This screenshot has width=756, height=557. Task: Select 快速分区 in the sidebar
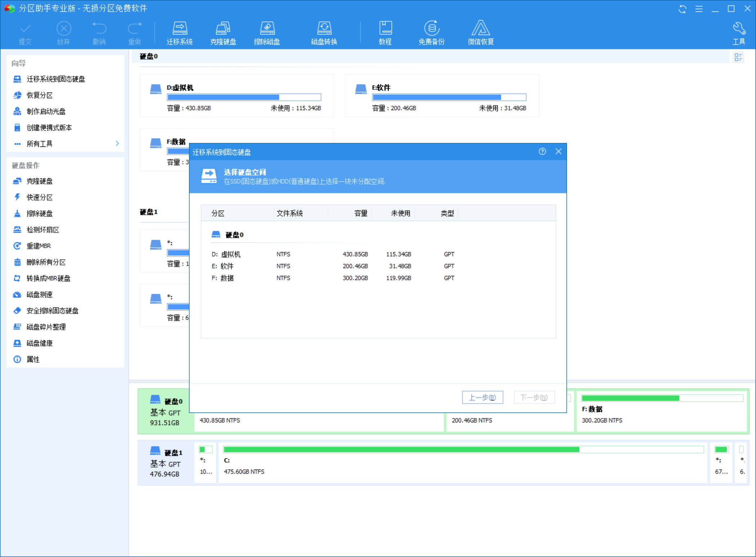pos(40,197)
